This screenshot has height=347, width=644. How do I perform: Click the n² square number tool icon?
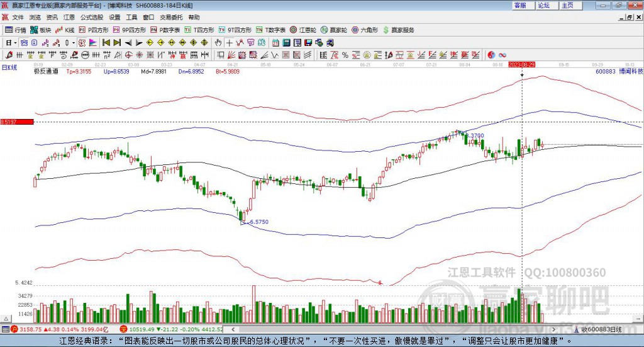click(x=107, y=55)
